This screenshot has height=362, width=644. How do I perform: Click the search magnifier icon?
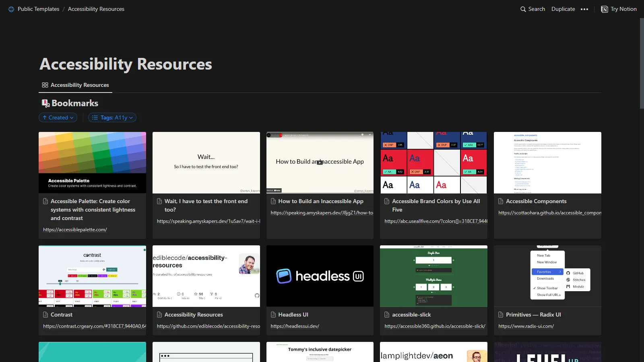pos(523,9)
